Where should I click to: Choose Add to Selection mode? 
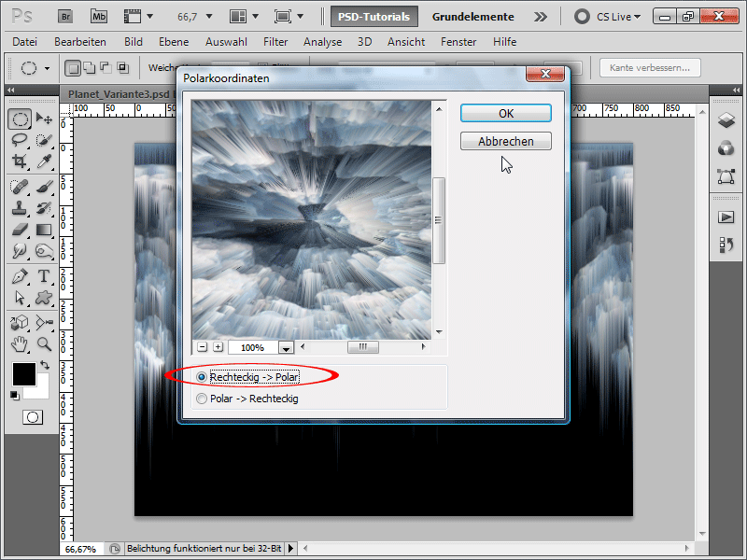89,68
